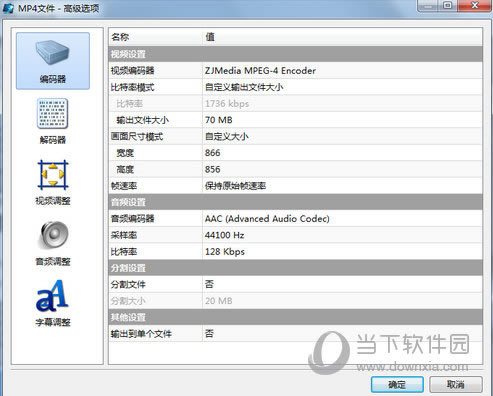Select the 分割大小 row label
The height and width of the screenshot is (396, 493).
128,301
